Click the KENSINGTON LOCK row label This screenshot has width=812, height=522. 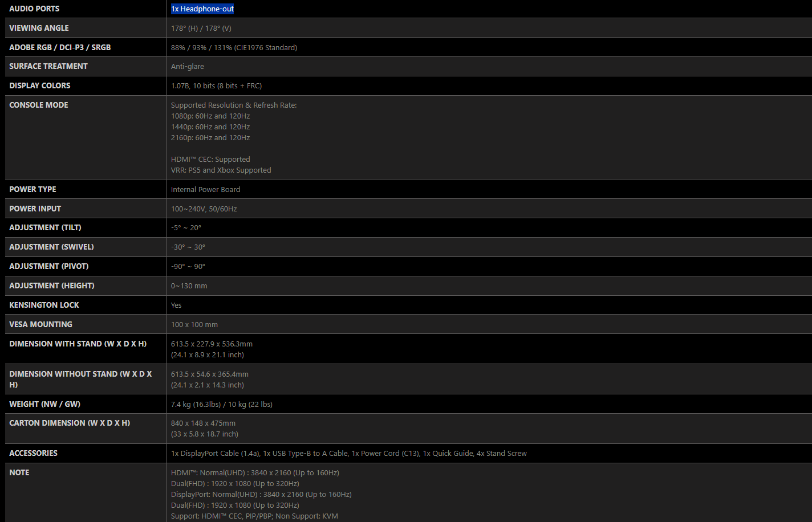[x=44, y=305]
